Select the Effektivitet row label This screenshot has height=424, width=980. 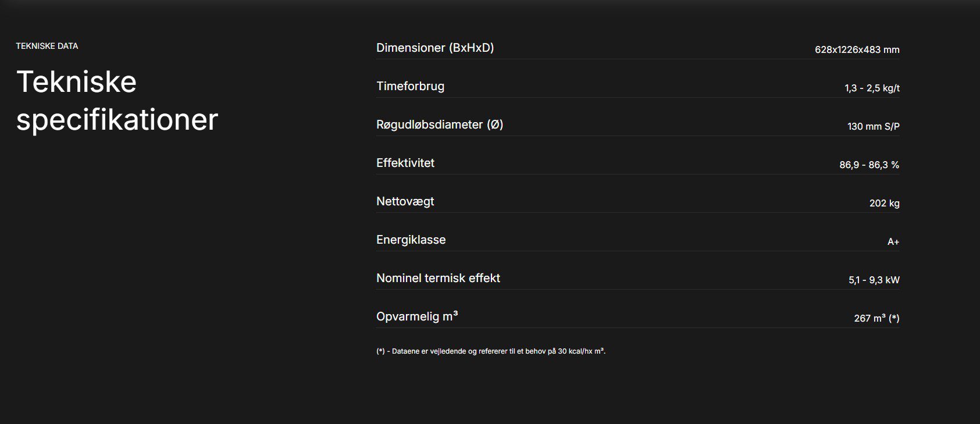click(405, 163)
